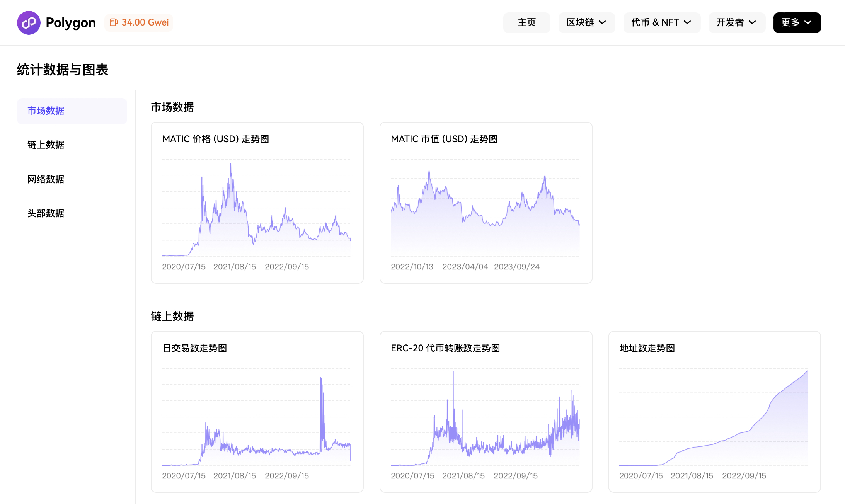Click the Polygon logo icon
Screen dimensions: 845x504
[x=29, y=23]
